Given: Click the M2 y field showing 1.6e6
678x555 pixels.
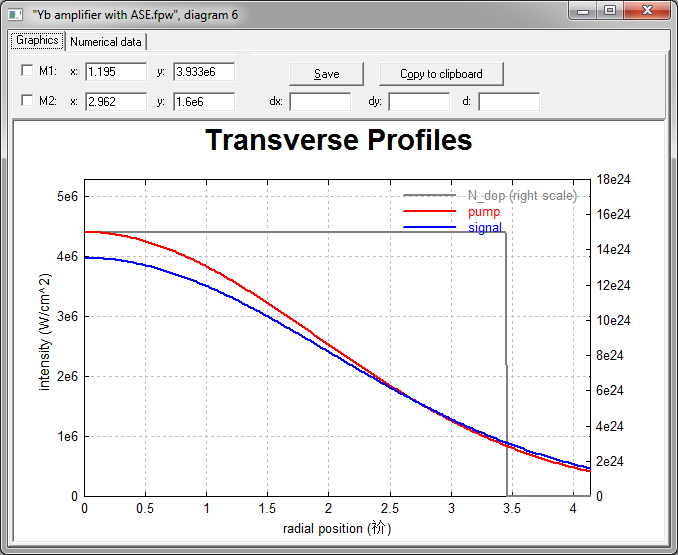Looking at the screenshot, I should click(x=204, y=102).
